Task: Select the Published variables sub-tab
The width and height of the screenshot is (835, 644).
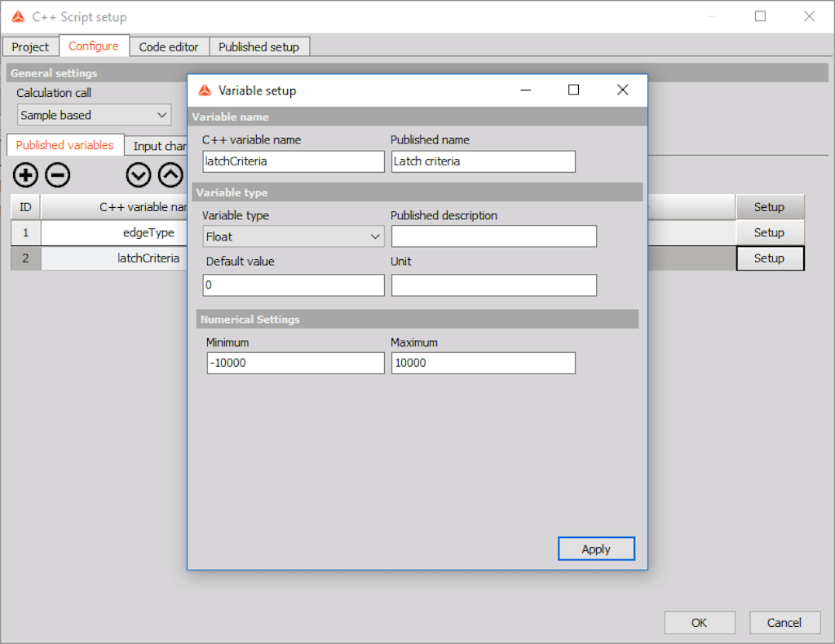Action: click(65, 145)
